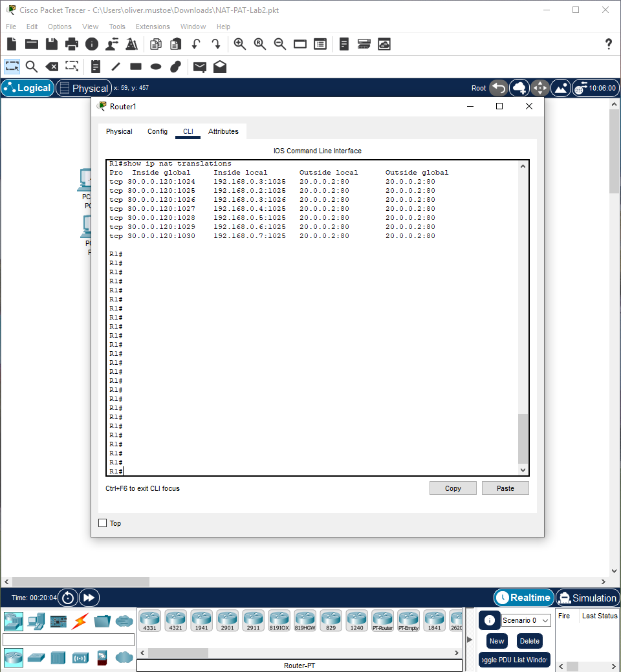Screen dimensions: 621x672
Task: Click Power Cycle Devices button
Action: (68, 598)
